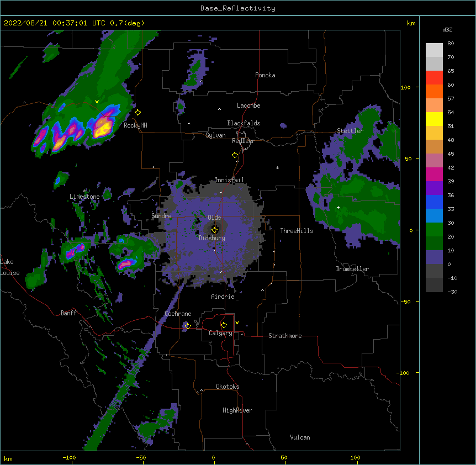
Task: Pick the dark green 10-20 dBZ swatch
Action: coord(434,243)
